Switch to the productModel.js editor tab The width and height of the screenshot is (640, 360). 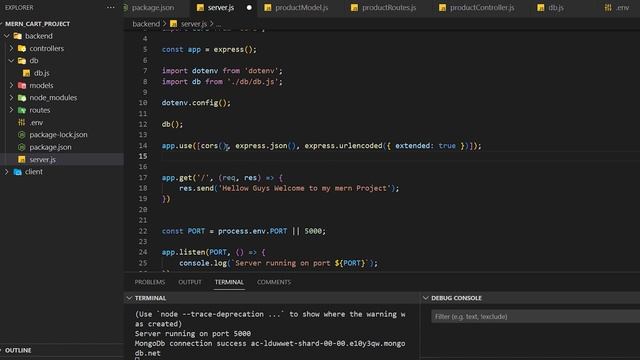(301, 7)
